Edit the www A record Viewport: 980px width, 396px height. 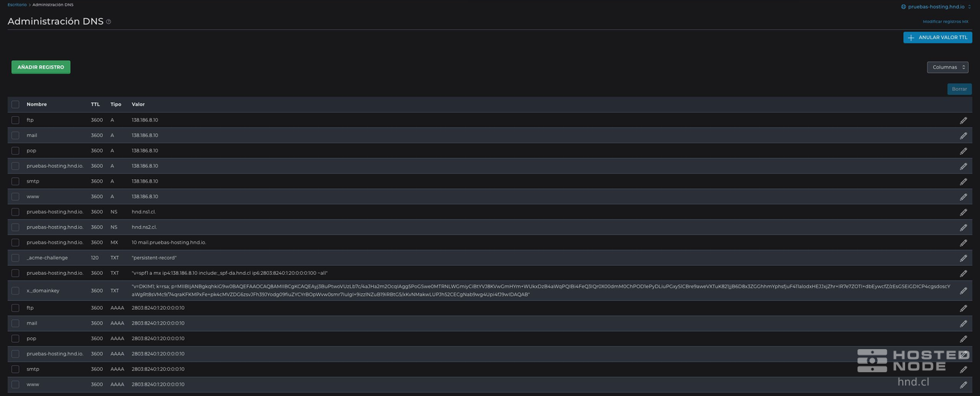click(x=963, y=197)
